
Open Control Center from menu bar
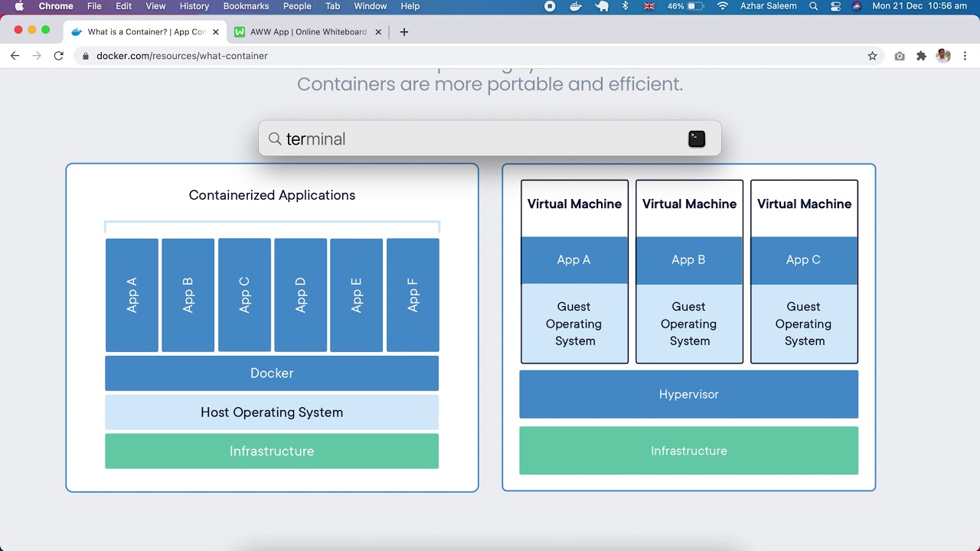pos(835,6)
